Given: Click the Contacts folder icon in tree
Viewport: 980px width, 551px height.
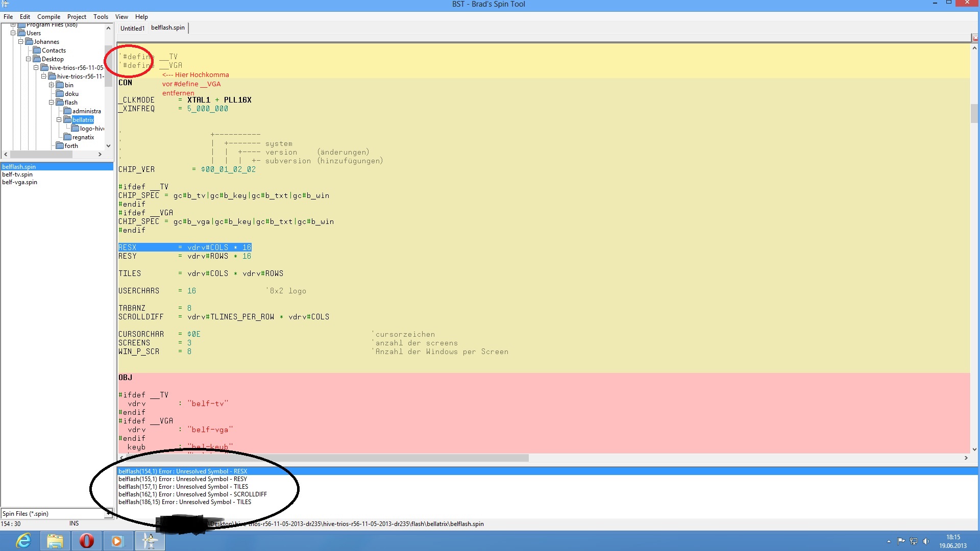Looking at the screenshot, I should pyautogui.click(x=37, y=51).
